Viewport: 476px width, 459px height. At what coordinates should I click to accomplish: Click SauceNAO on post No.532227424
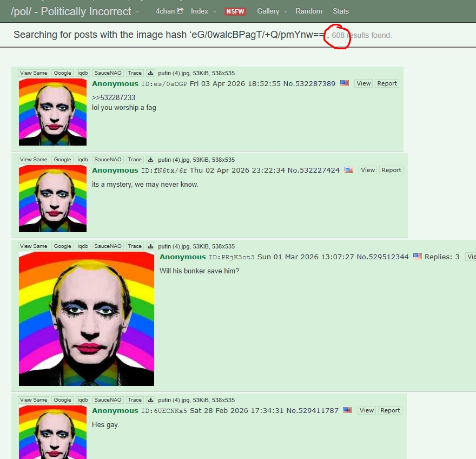pyautogui.click(x=108, y=160)
